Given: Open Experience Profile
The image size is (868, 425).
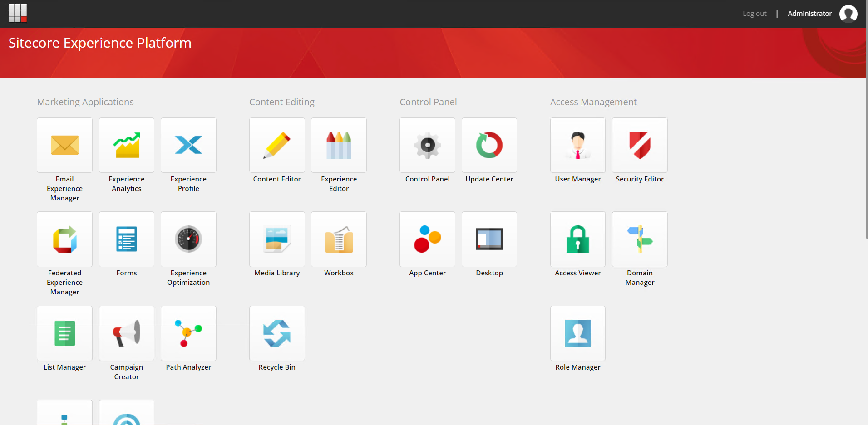Looking at the screenshot, I should pos(188,145).
